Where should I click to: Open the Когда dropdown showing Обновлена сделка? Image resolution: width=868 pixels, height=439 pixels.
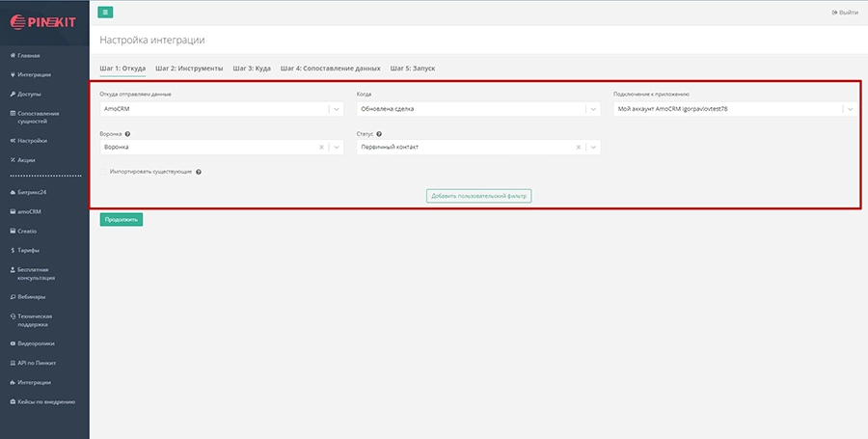point(592,109)
